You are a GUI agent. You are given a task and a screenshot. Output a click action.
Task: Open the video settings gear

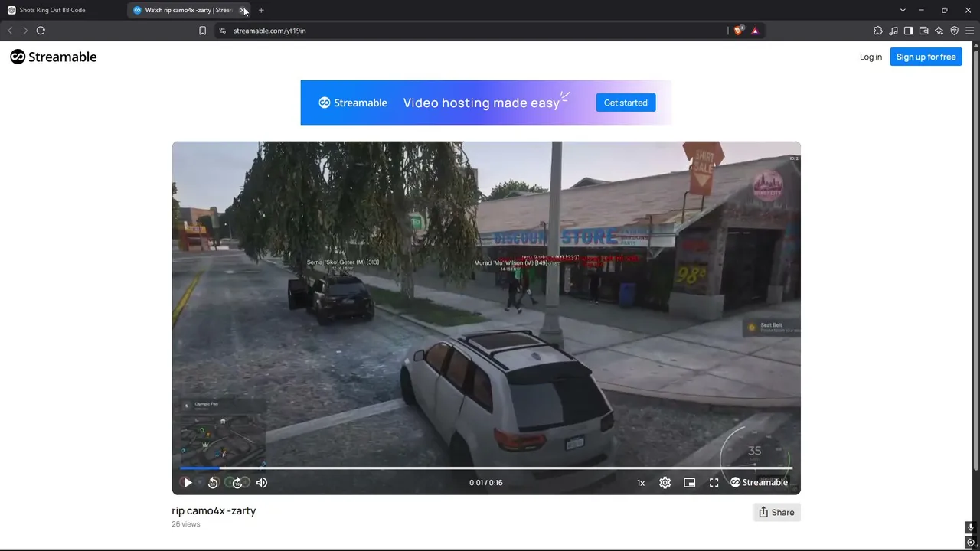pyautogui.click(x=665, y=483)
